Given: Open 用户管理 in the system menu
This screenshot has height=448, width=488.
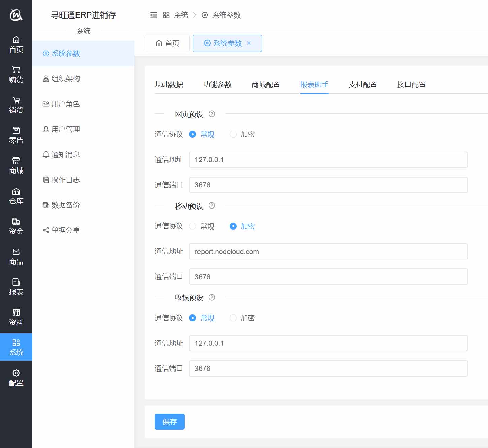Looking at the screenshot, I should 65,129.
